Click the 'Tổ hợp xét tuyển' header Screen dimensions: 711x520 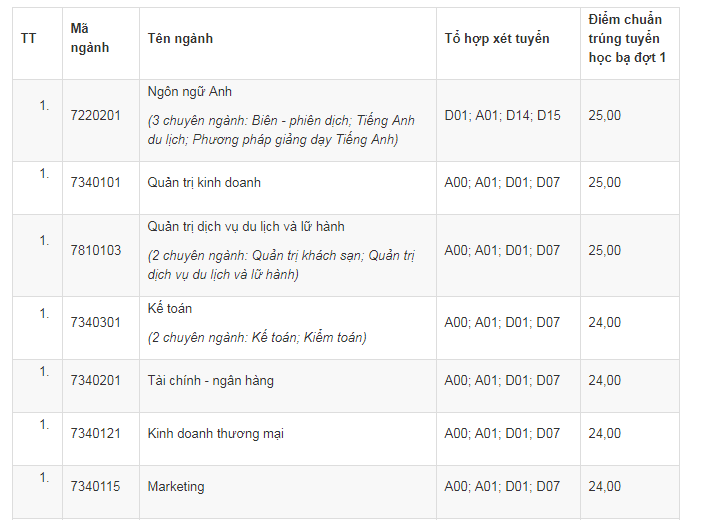[x=497, y=39]
